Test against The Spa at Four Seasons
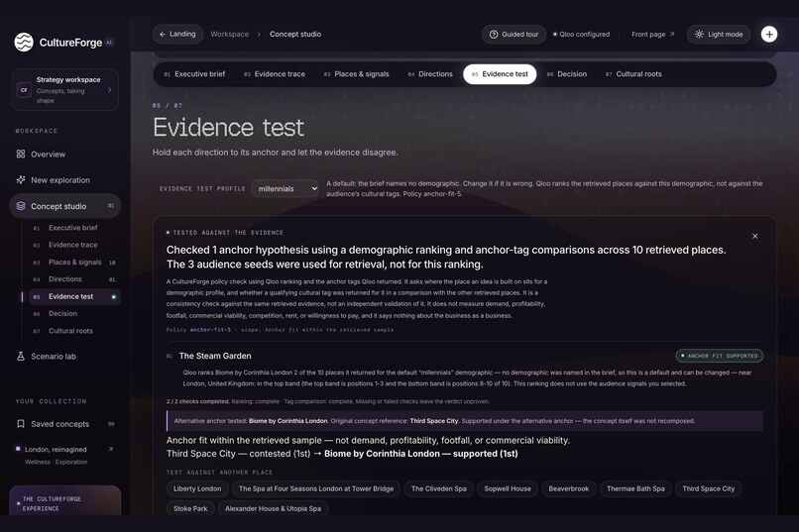The height and width of the screenshot is (532, 799). coord(316,488)
